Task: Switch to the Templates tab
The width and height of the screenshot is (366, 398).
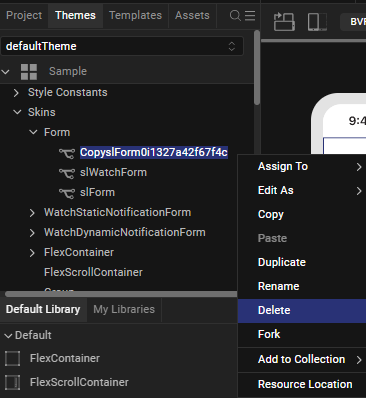Action: [135, 15]
